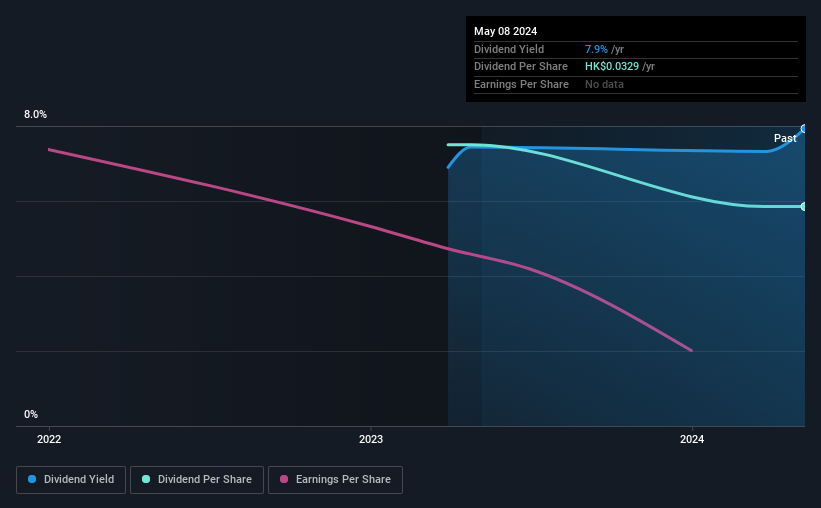Click the May 08 2024 tooltip date
The height and width of the screenshot is (508, 821).
coord(505,31)
